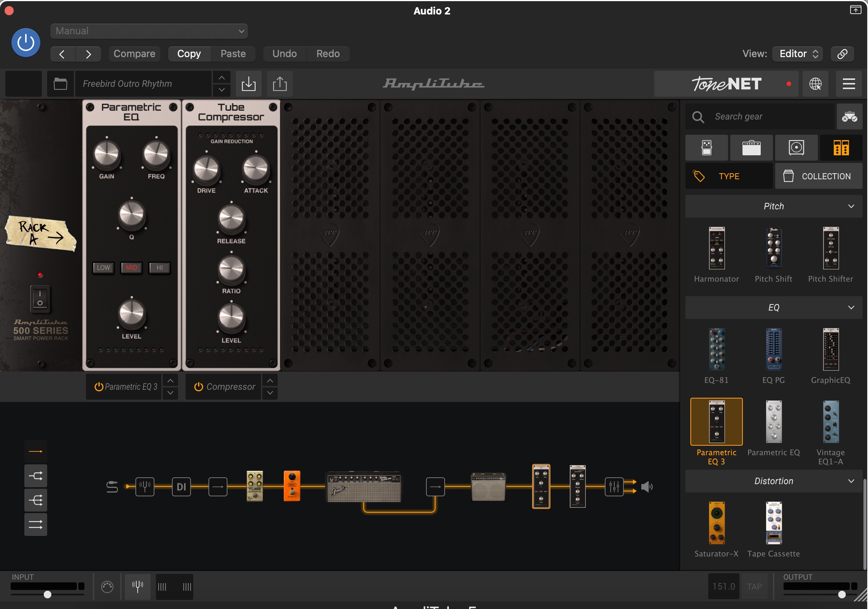Click the down arrow beside Compressor
Image resolution: width=868 pixels, height=609 pixels.
[x=270, y=393]
